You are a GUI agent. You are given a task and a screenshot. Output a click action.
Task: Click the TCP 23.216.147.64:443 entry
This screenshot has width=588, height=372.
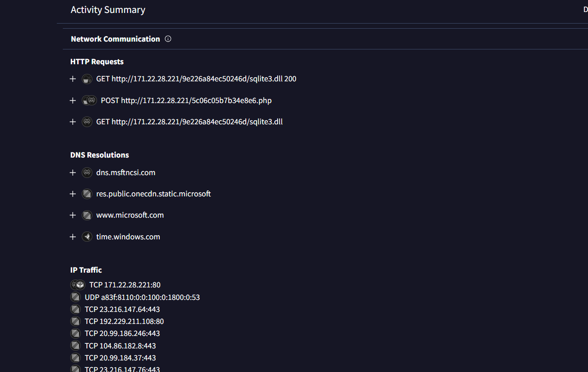pyautogui.click(x=122, y=309)
